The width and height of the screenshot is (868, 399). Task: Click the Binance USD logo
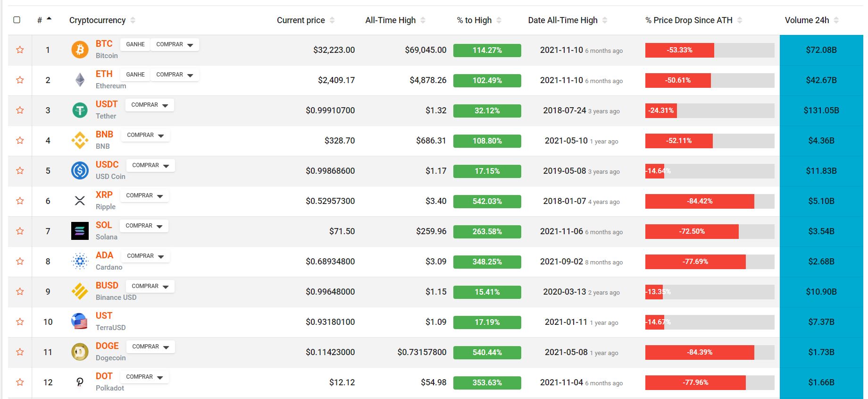click(x=80, y=291)
